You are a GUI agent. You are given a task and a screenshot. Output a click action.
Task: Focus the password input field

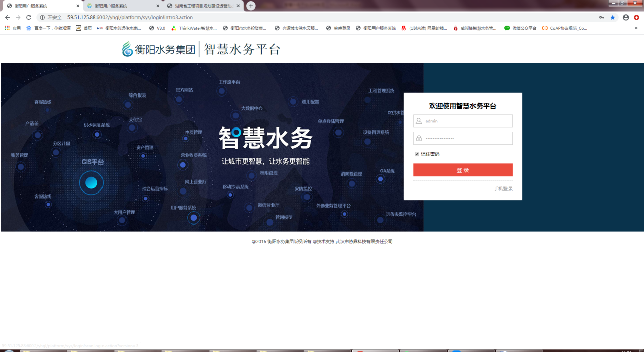(x=462, y=138)
